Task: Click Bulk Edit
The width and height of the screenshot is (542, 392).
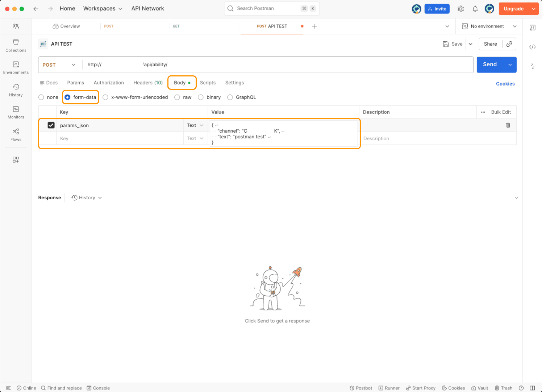Action: pyautogui.click(x=501, y=112)
